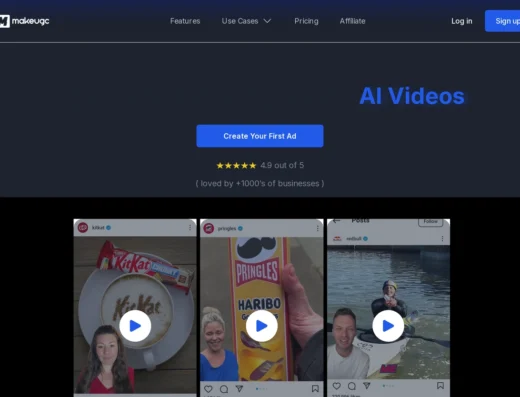520x397 pixels.
Task: Click the kitkat verified badge
Action: 108,227
